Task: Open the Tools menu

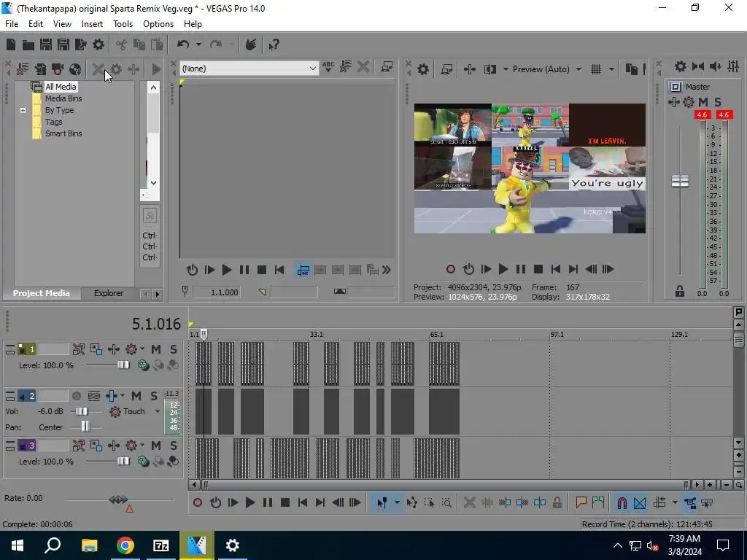Action: coord(123,24)
